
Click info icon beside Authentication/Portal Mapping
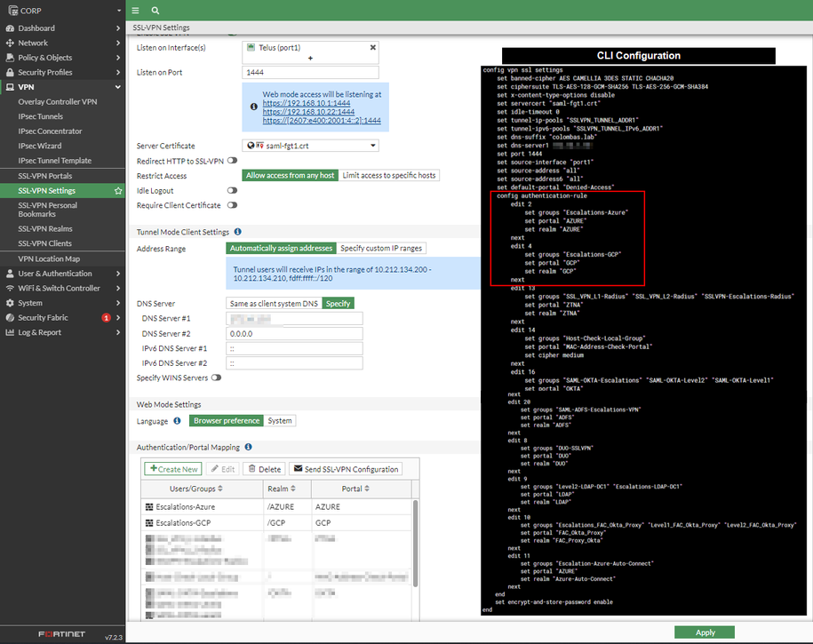[x=248, y=447]
